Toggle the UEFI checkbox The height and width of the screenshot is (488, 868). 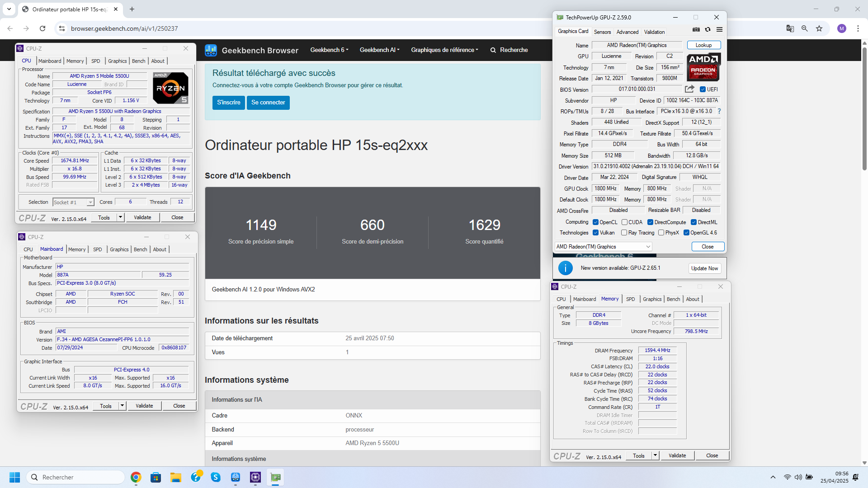(703, 89)
